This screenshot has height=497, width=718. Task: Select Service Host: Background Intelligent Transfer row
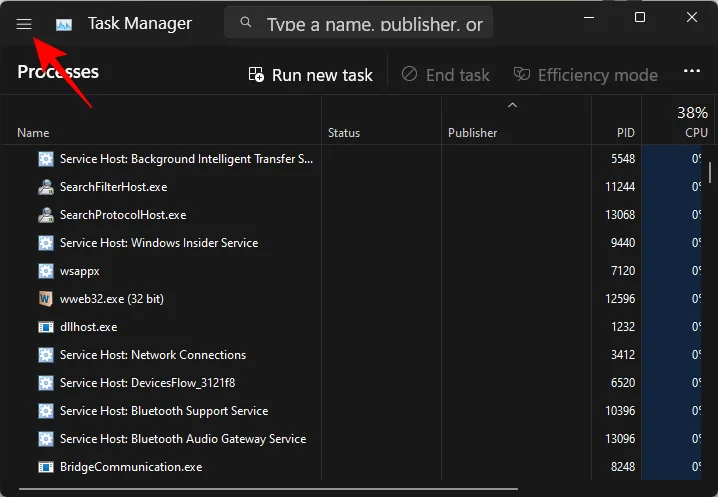coord(351,159)
